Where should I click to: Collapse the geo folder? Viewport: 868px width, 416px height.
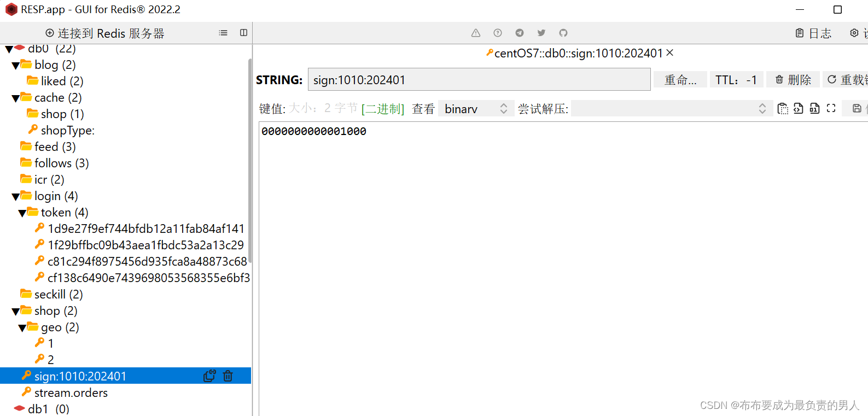(22, 328)
